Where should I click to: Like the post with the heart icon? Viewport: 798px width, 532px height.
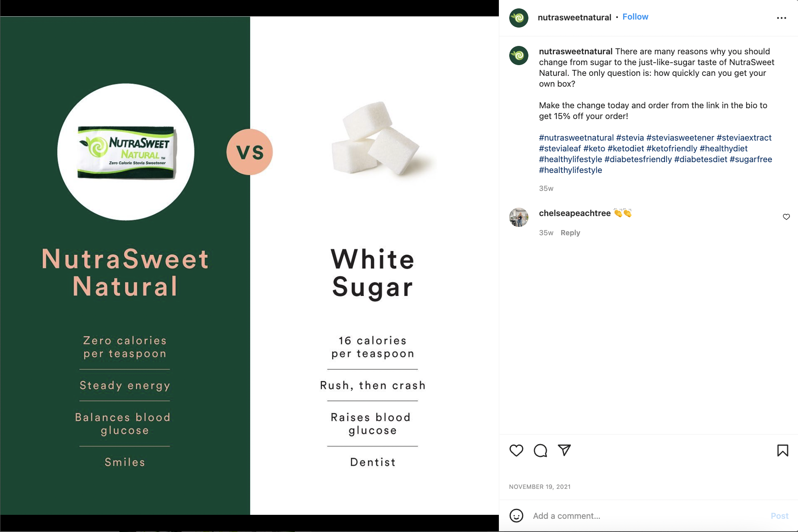516,451
